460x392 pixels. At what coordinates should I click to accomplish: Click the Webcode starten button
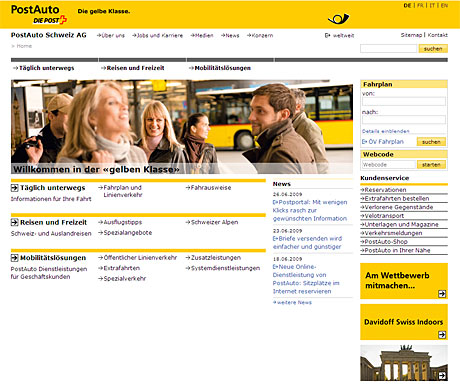(x=431, y=165)
